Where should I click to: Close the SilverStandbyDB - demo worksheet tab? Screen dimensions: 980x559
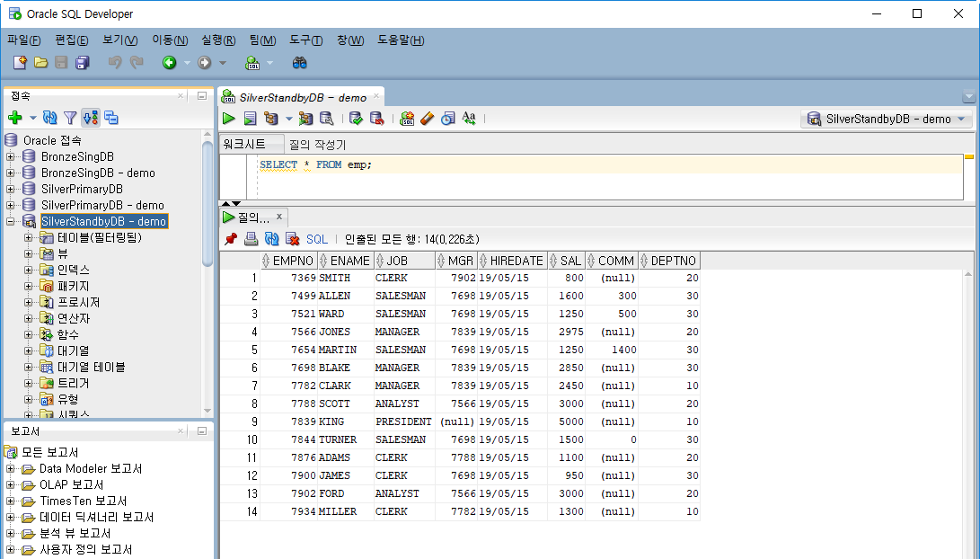(376, 96)
